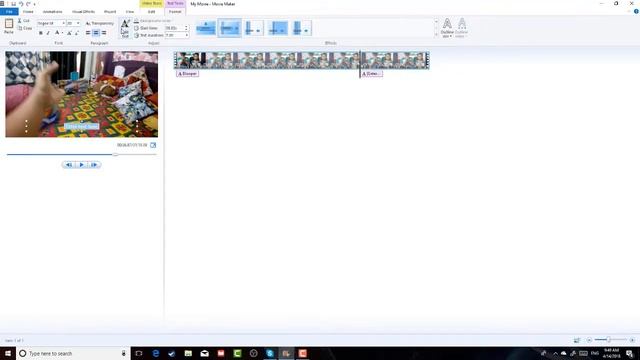Choose the background color option
Image resolution: width=640 pixels, height=360 pixels.
[x=152, y=20]
